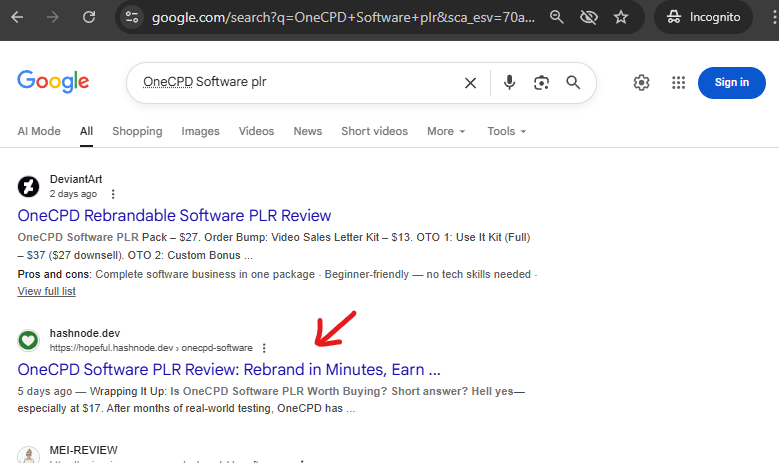
Task: Click the search query input field
Action: click(300, 83)
